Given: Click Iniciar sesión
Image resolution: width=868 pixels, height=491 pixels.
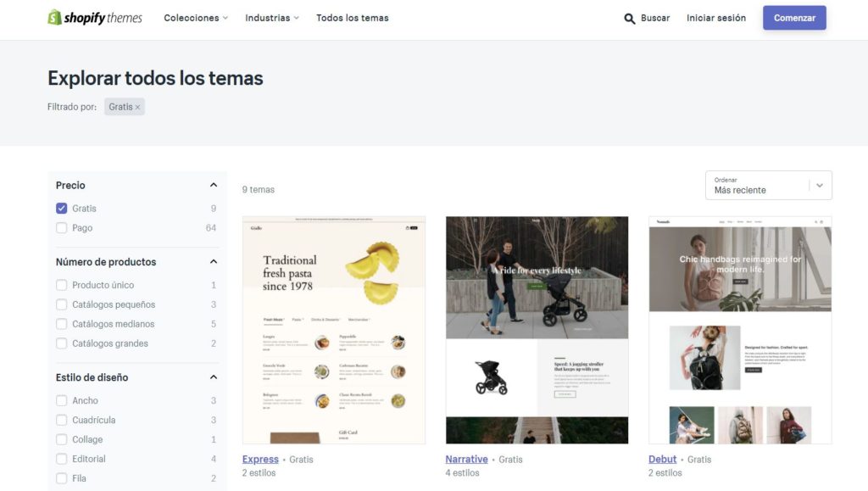Looking at the screenshot, I should pyautogui.click(x=716, y=18).
